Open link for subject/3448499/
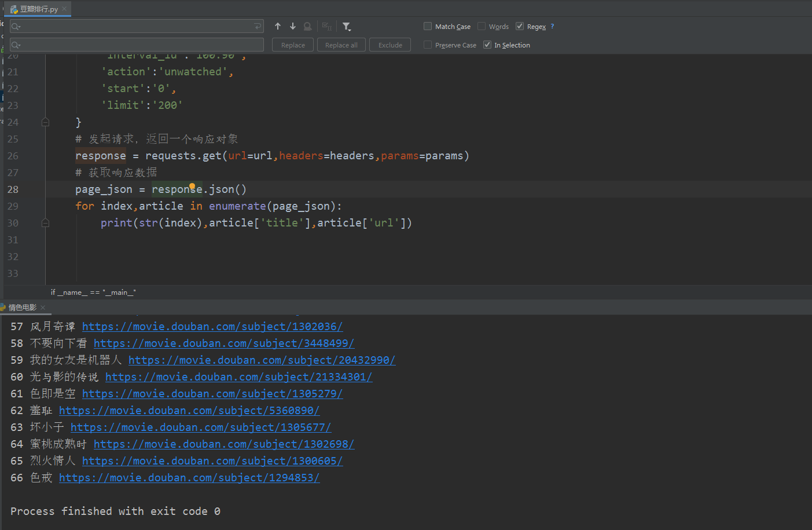The width and height of the screenshot is (812, 530). [x=224, y=343]
